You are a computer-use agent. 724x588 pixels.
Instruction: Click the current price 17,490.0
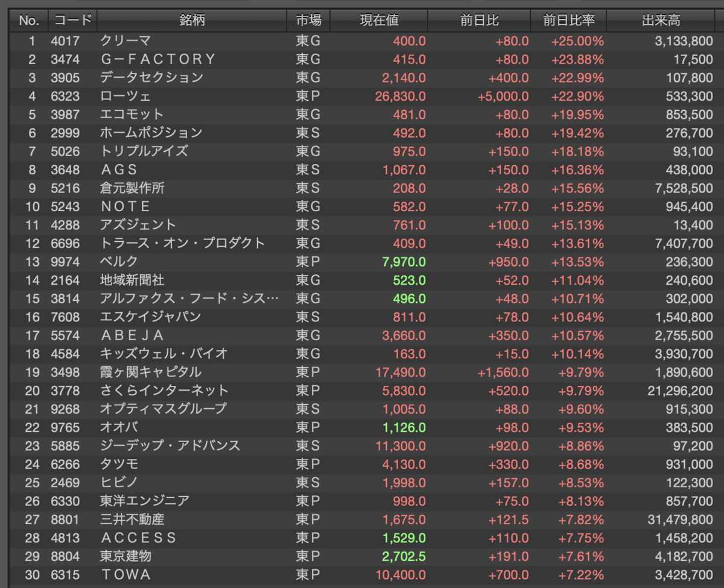[x=400, y=372]
